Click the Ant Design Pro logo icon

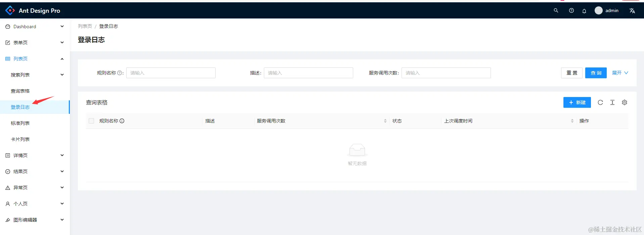click(x=10, y=11)
